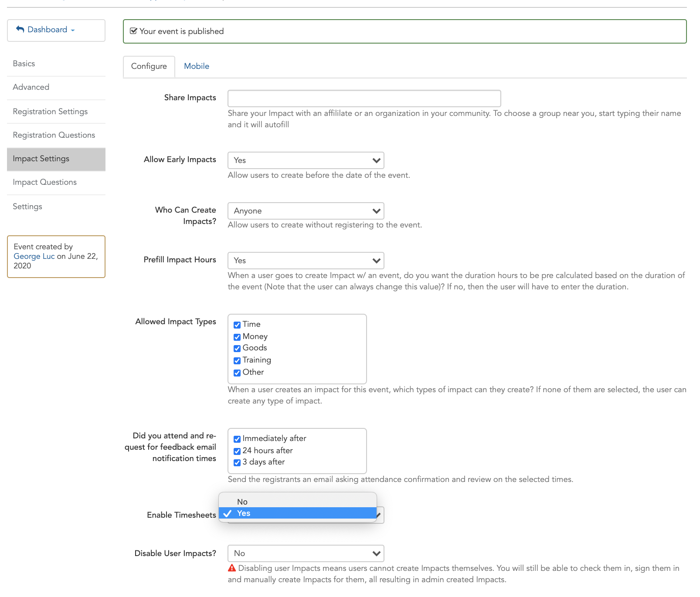This screenshot has height=597, width=700.
Task: Switch to the Mobile tab
Action: pos(197,66)
